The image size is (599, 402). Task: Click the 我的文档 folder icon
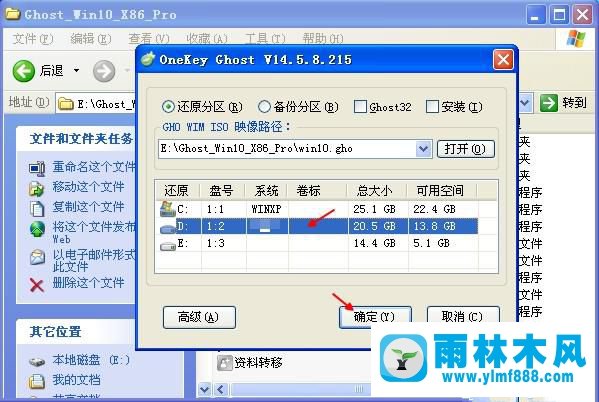point(37,381)
